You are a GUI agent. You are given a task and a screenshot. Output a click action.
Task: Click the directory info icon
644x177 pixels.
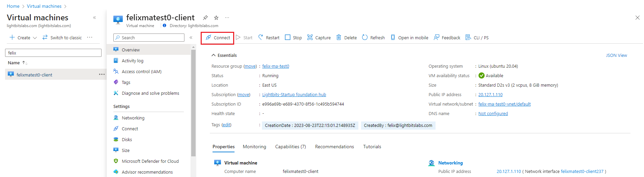point(164,25)
